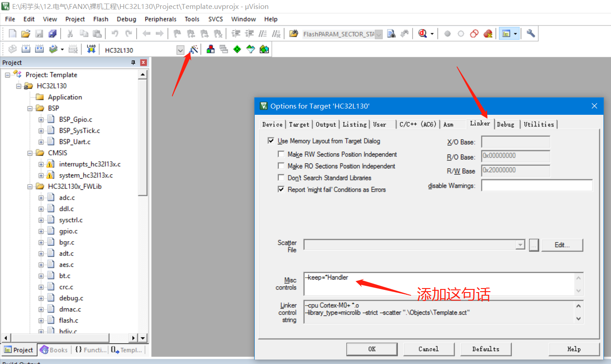The width and height of the screenshot is (611, 364).
Task: Open Configuration via the wrench icon
Action: [x=531, y=33]
